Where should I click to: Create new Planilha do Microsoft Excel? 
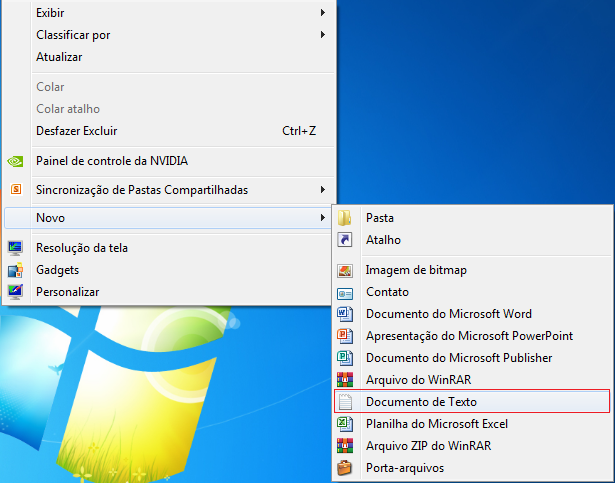point(472,424)
